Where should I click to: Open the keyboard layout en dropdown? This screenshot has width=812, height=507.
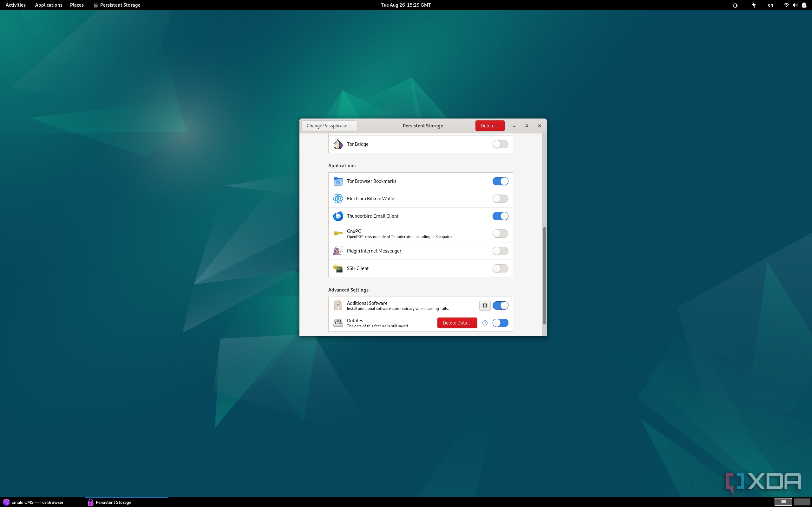pos(770,5)
